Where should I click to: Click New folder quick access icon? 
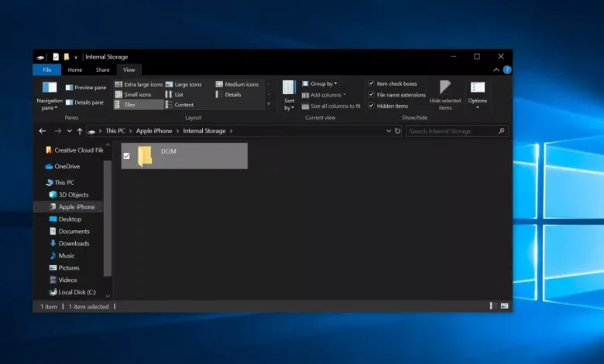pyautogui.click(x=67, y=57)
